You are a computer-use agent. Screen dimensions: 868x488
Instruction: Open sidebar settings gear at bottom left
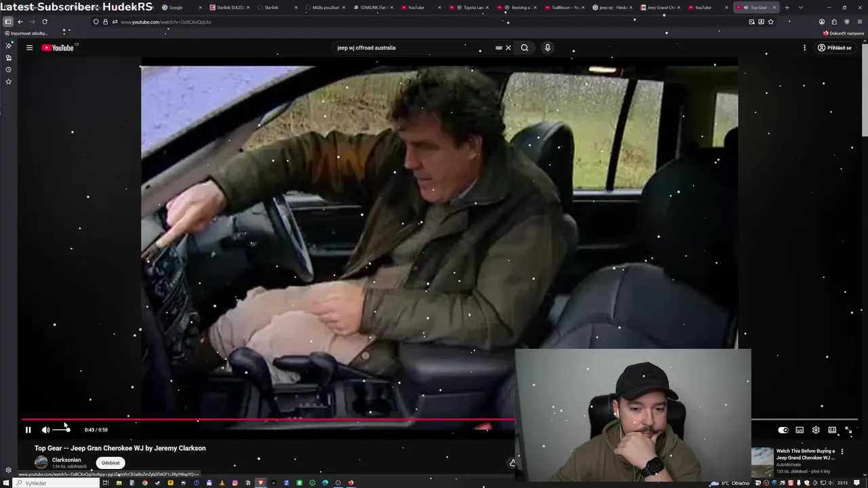pyautogui.click(x=8, y=470)
